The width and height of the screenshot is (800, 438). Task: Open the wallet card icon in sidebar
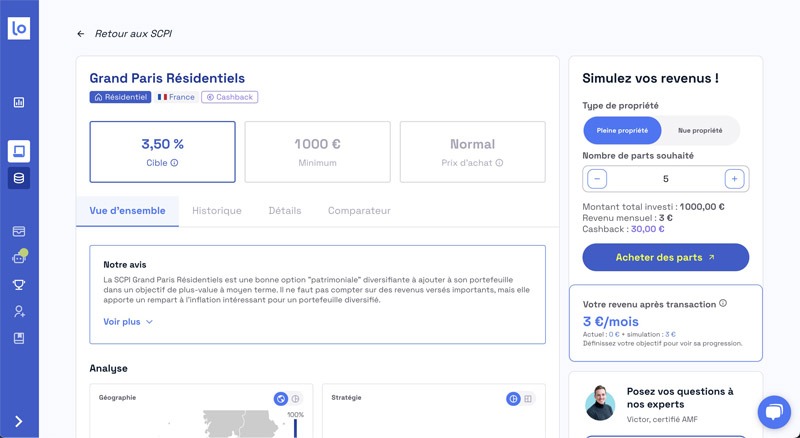(x=19, y=231)
